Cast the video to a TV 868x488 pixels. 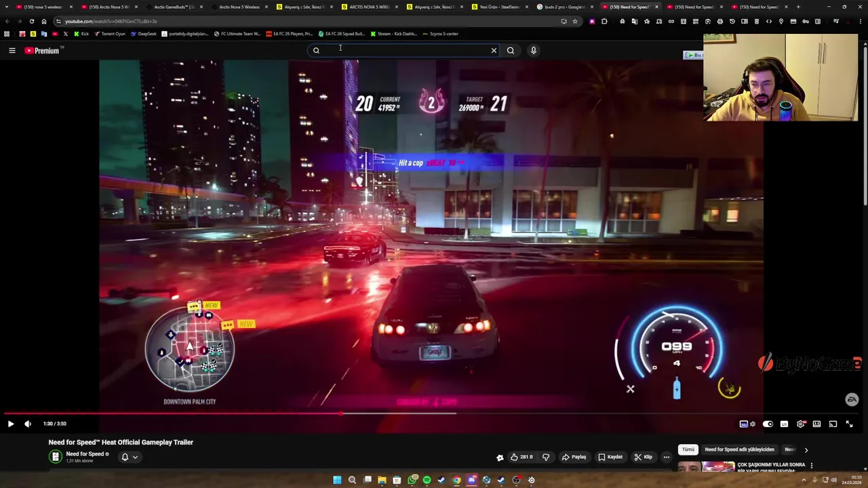coord(833,424)
